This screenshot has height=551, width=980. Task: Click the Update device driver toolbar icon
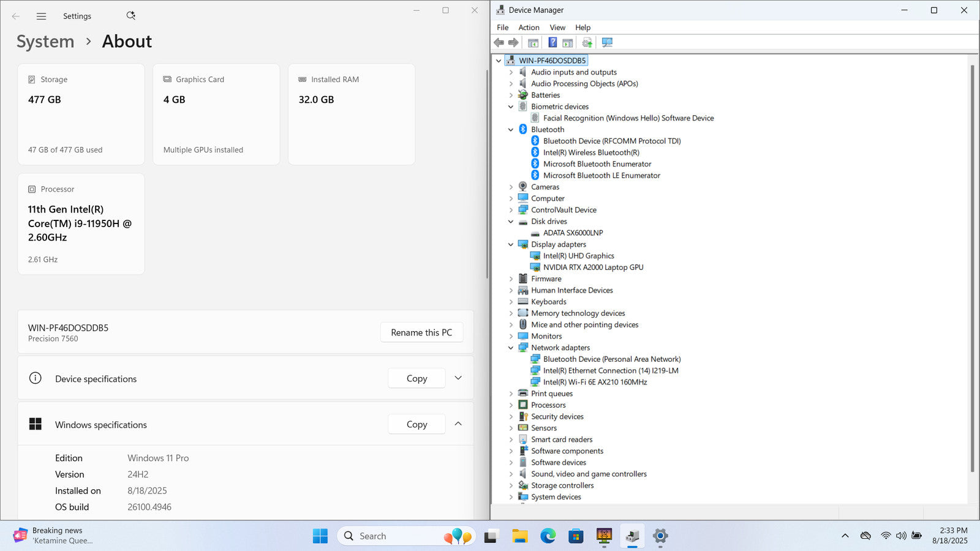click(587, 42)
